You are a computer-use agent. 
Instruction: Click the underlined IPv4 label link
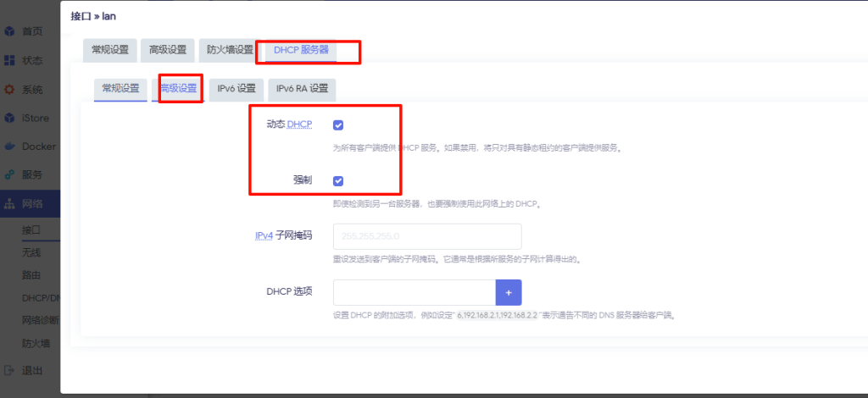(x=264, y=236)
